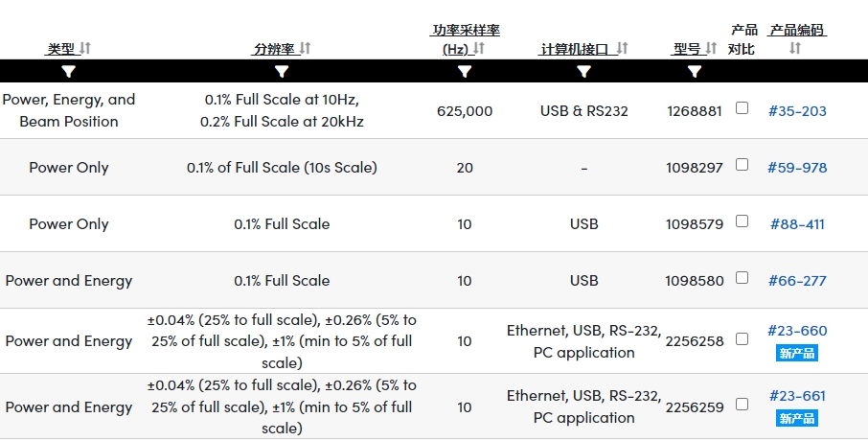Open product link #88-411
868x441 pixels.
pyautogui.click(x=797, y=223)
